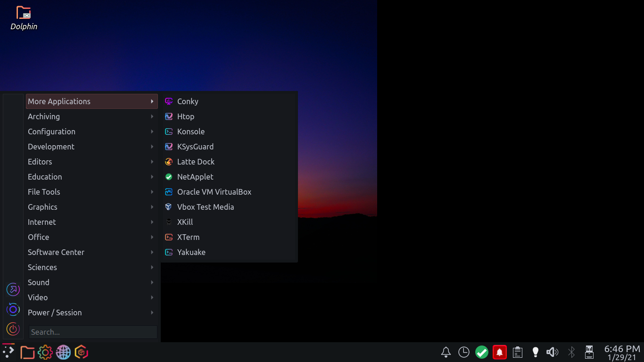Expand the Configuration submenu

click(x=91, y=132)
